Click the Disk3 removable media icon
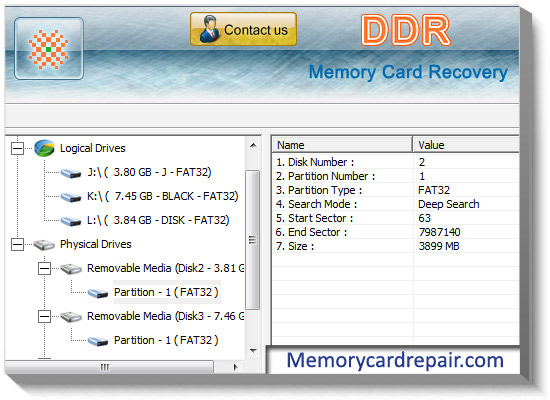The width and height of the screenshot is (550, 400). 71,317
